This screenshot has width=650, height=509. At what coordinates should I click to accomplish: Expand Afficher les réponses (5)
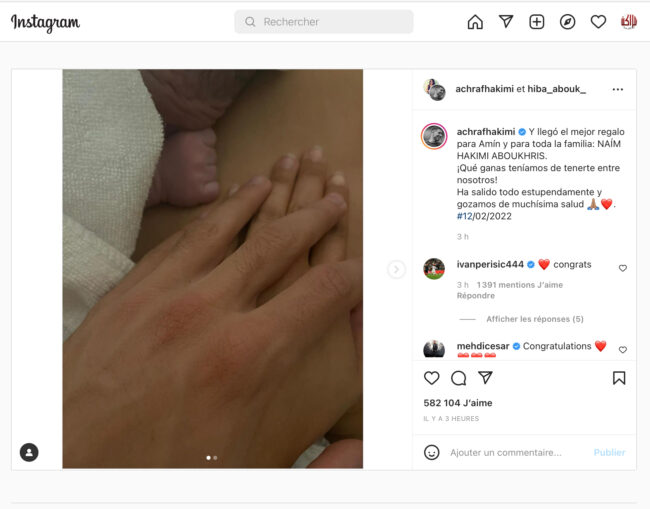(x=535, y=319)
